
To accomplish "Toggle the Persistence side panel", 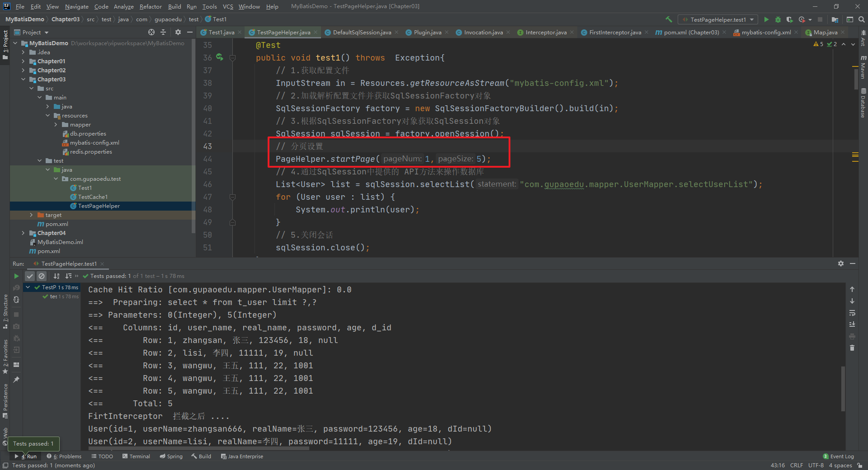I will point(5,401).
